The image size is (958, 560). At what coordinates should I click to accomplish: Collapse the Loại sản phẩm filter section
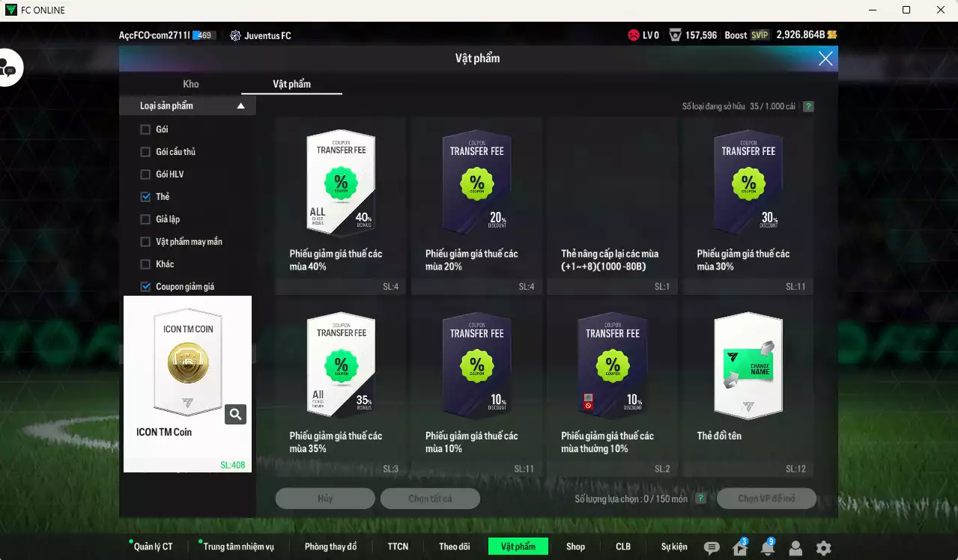click(x=240, y=106)
